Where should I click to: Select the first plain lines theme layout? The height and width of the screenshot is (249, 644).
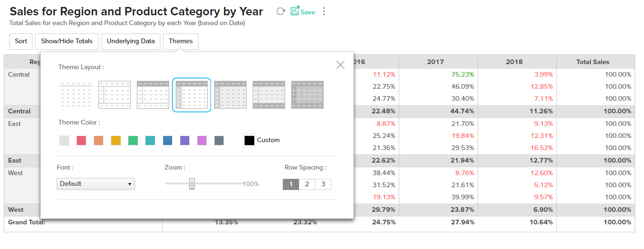coord(76,95)
